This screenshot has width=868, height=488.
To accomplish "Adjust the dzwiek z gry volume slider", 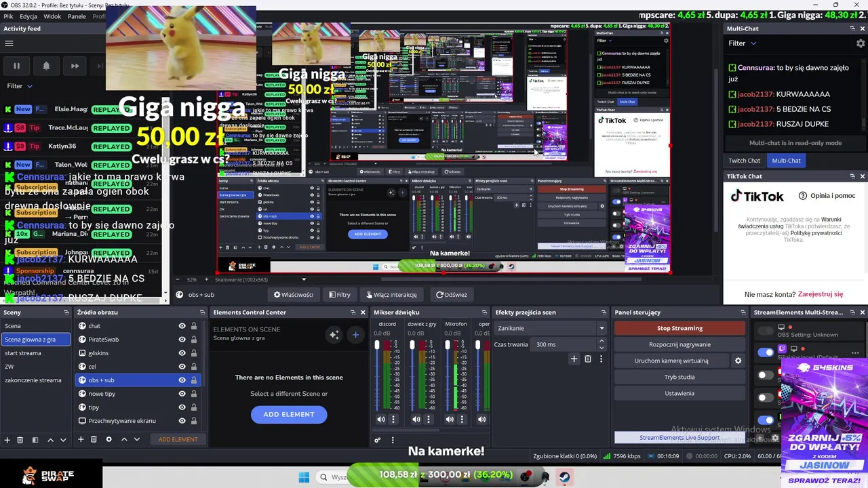I will [412, 375].
